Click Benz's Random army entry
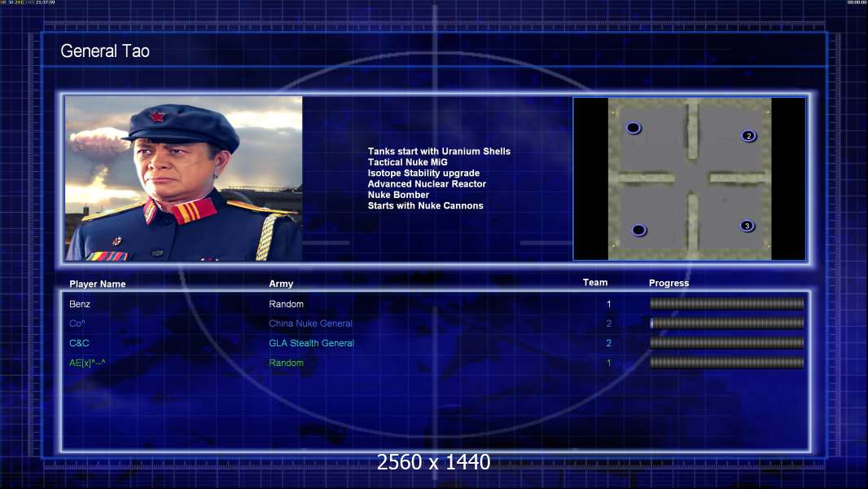This screenshot has width=868, height=489. [286, 304]
